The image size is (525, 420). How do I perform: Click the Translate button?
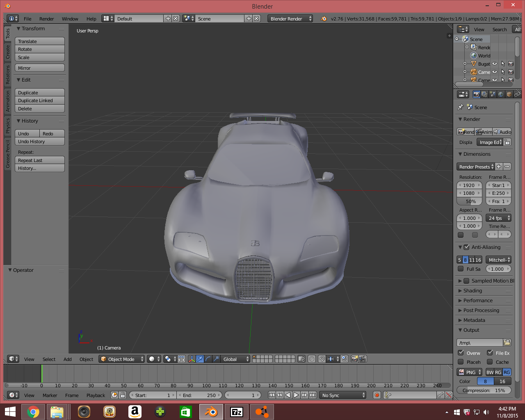40,41
